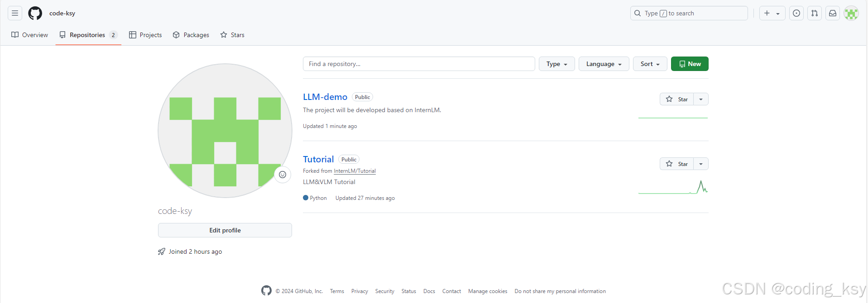Go to GitHub home via Octocat logo

[35, 13]
